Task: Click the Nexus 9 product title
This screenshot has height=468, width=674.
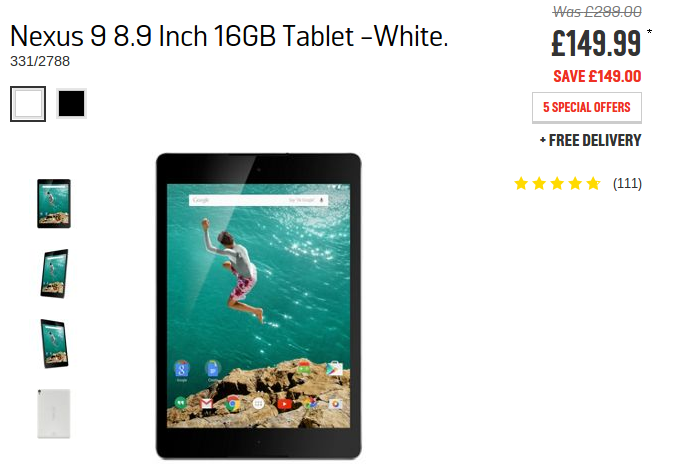Action: (229, 36)
